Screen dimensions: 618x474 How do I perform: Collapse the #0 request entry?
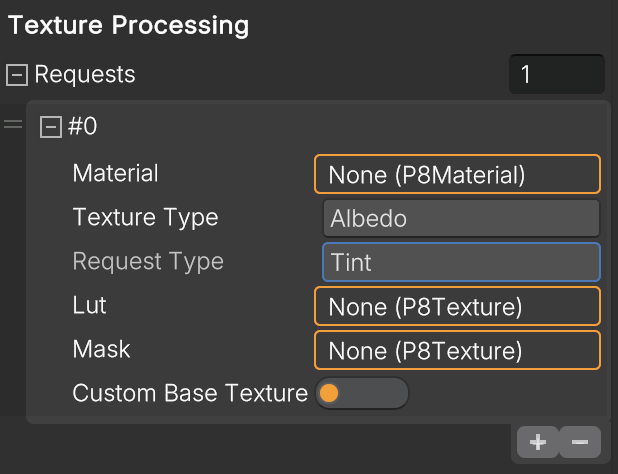[x=51, y=127]
